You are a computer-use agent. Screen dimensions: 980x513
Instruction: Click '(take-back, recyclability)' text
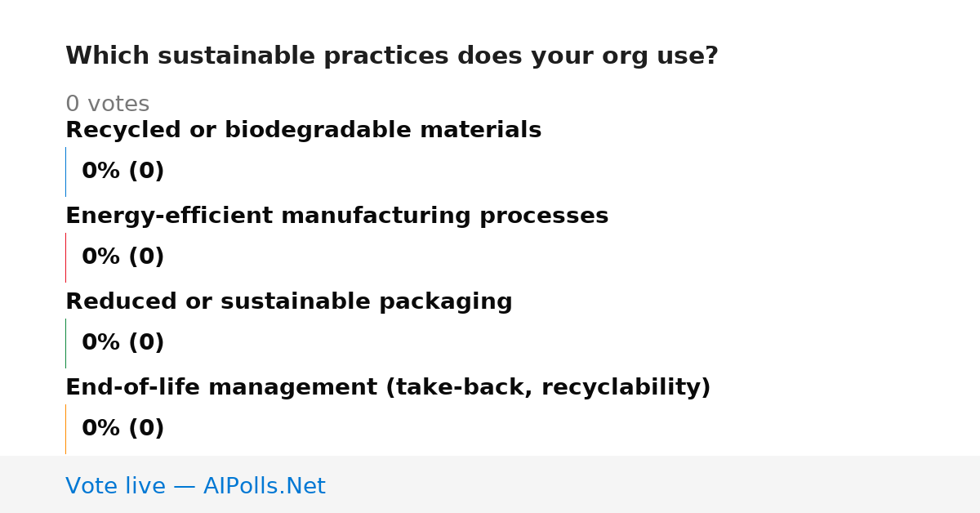pos(548,388)
